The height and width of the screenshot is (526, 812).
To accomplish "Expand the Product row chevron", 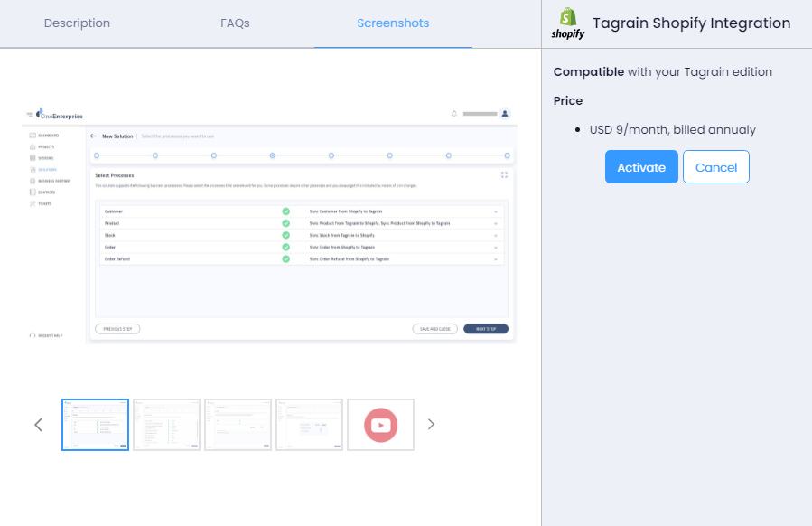I will pyautogui.click(x=496, y=223).
